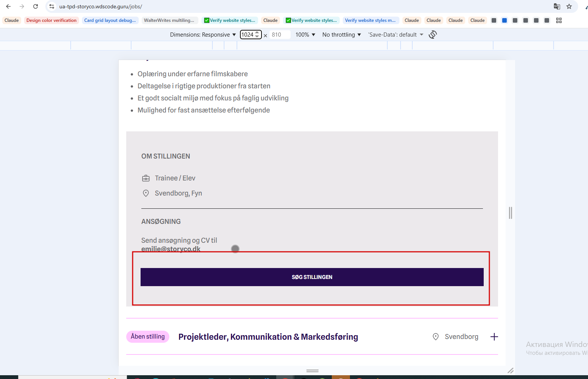Click the blue bookmark folder icon

[x=504, y=20]
